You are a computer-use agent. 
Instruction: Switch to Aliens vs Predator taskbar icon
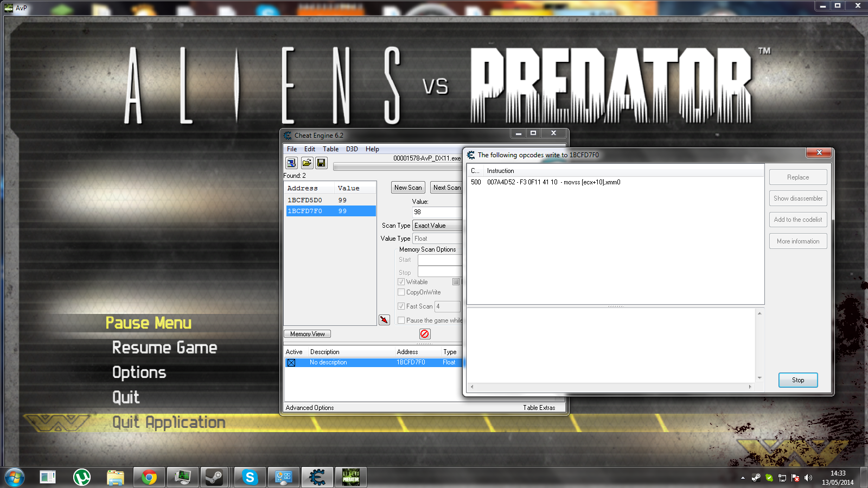click(351, 477)
